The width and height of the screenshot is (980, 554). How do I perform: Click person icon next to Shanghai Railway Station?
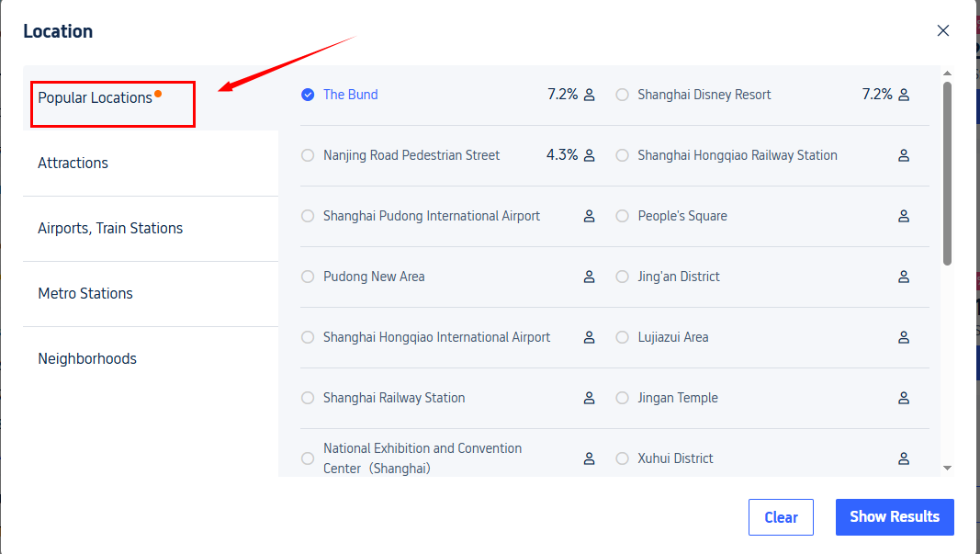pos(590,398)
